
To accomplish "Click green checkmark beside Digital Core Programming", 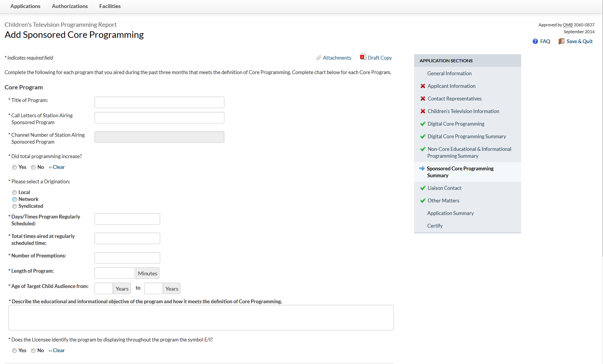I will point(423,124).
